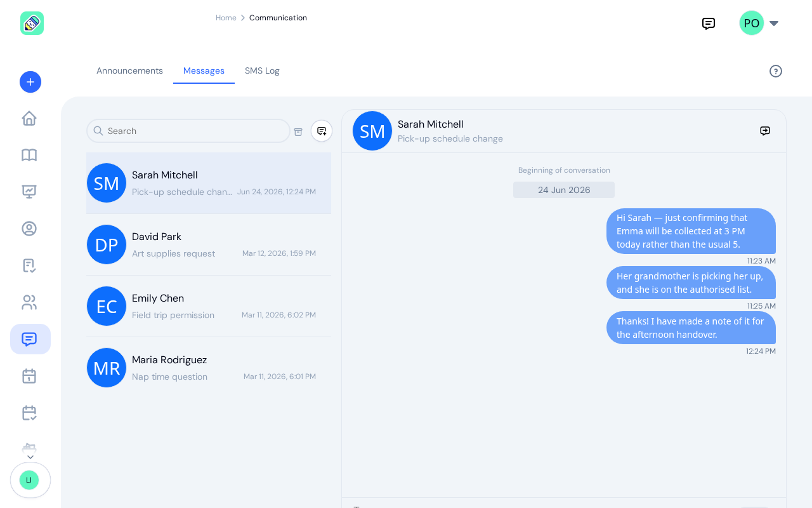
Task: Open the presentation chart icon in sidebar
Action: (29, 191)
